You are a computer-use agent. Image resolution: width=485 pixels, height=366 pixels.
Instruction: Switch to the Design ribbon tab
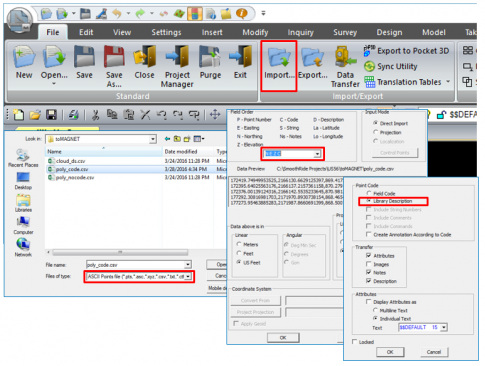[389, 32]
